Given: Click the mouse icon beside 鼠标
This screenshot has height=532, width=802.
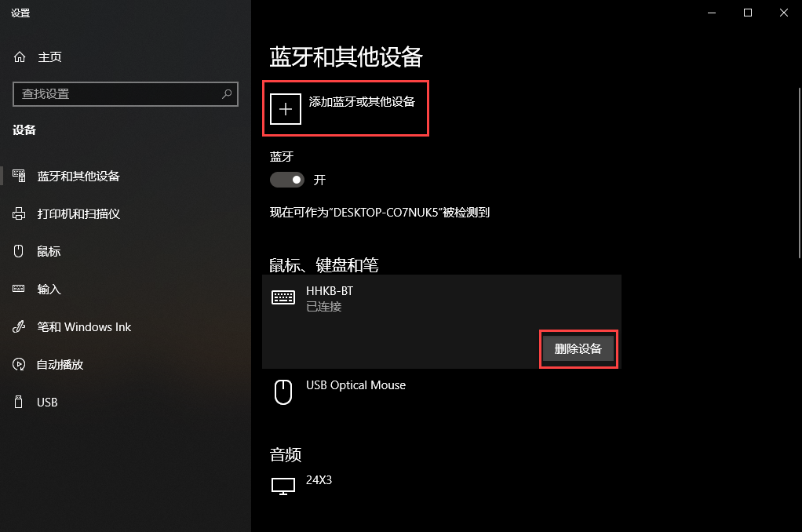Looking at the screenshot, I should (x=18, y=251).
